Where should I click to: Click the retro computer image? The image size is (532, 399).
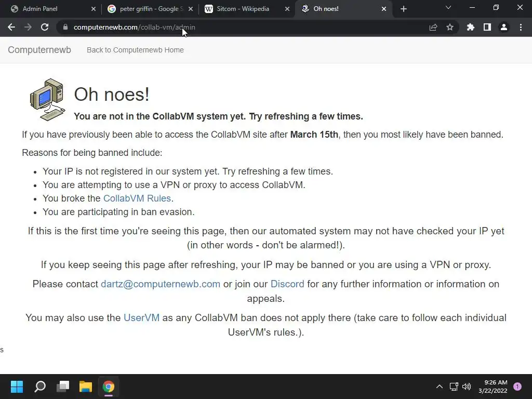pyautogui.click(x=47, y=100)
